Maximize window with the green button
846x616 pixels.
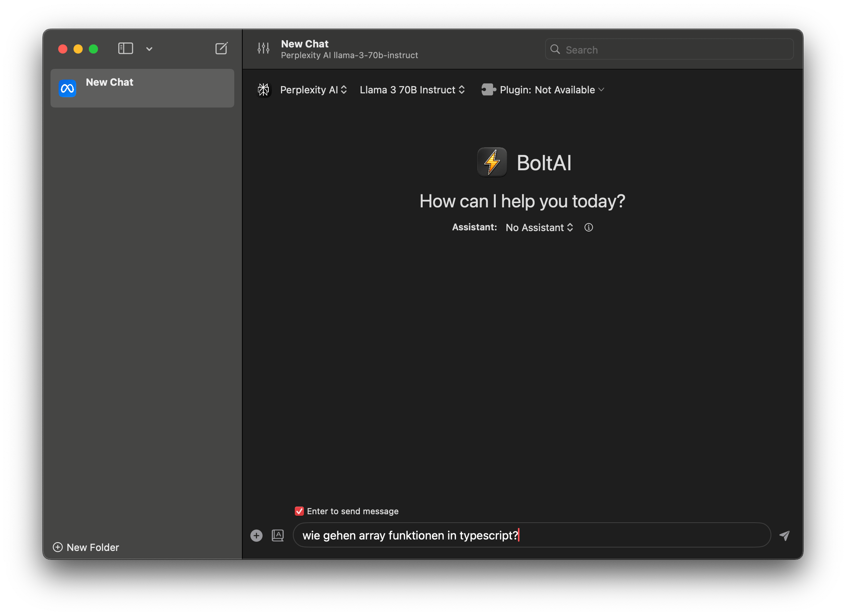[93, 49]
